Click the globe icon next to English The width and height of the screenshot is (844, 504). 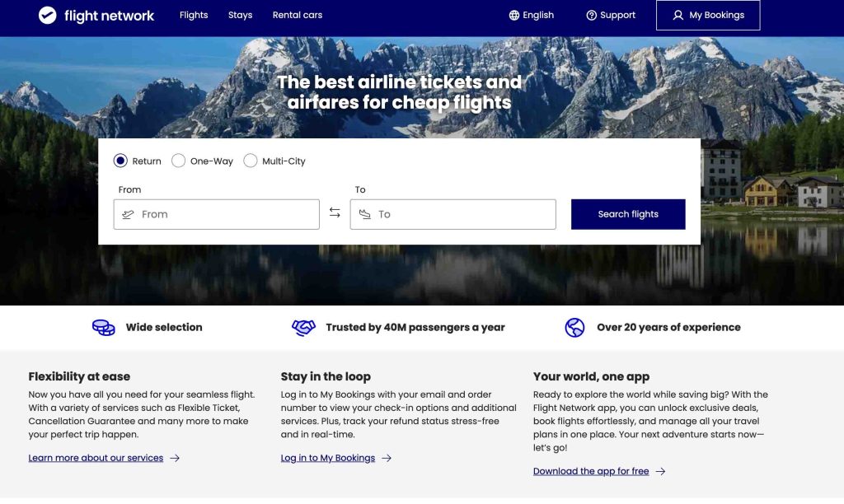(x=514, y=15)
